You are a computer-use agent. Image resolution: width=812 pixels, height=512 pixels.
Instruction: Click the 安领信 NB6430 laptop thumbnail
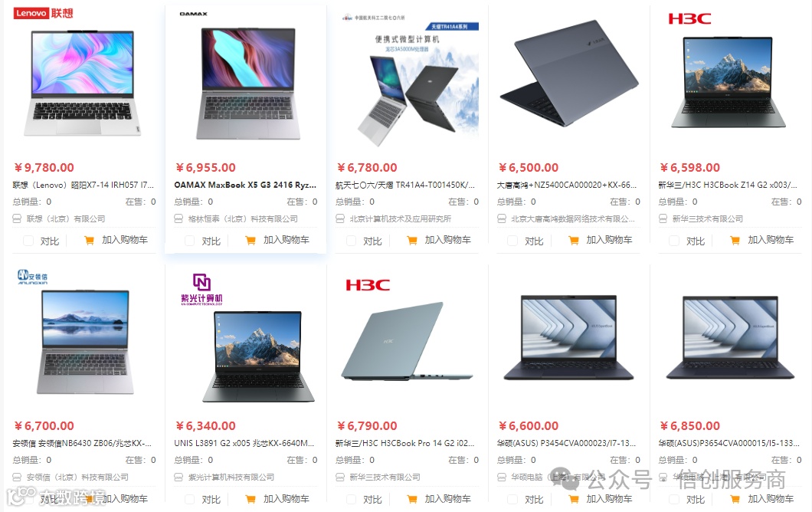(85, 342)
